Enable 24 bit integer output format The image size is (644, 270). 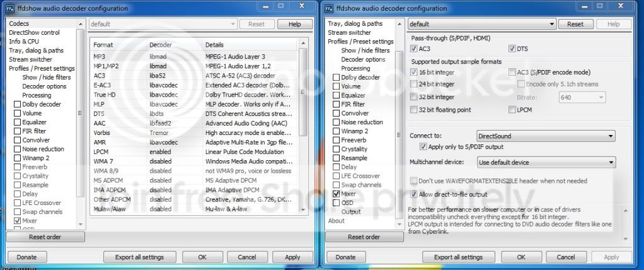413,85
